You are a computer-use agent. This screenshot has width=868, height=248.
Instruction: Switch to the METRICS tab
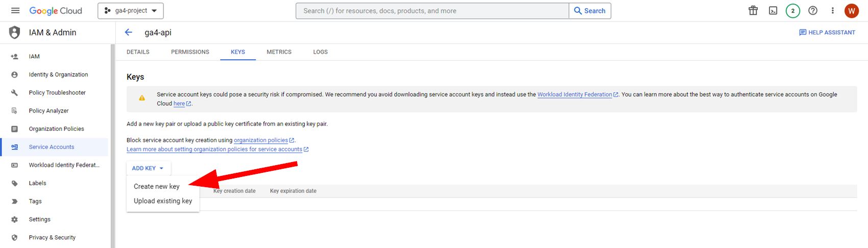click(279, 52)
